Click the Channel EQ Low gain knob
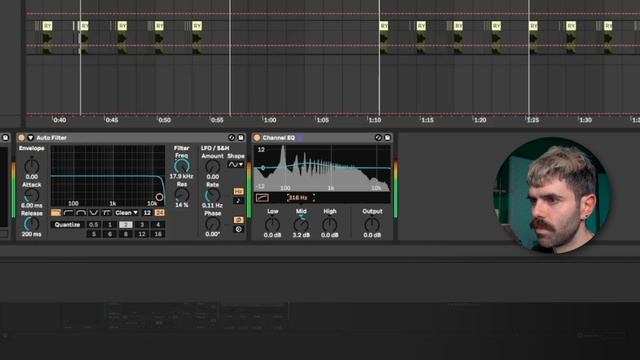 (x=272, y=224)
